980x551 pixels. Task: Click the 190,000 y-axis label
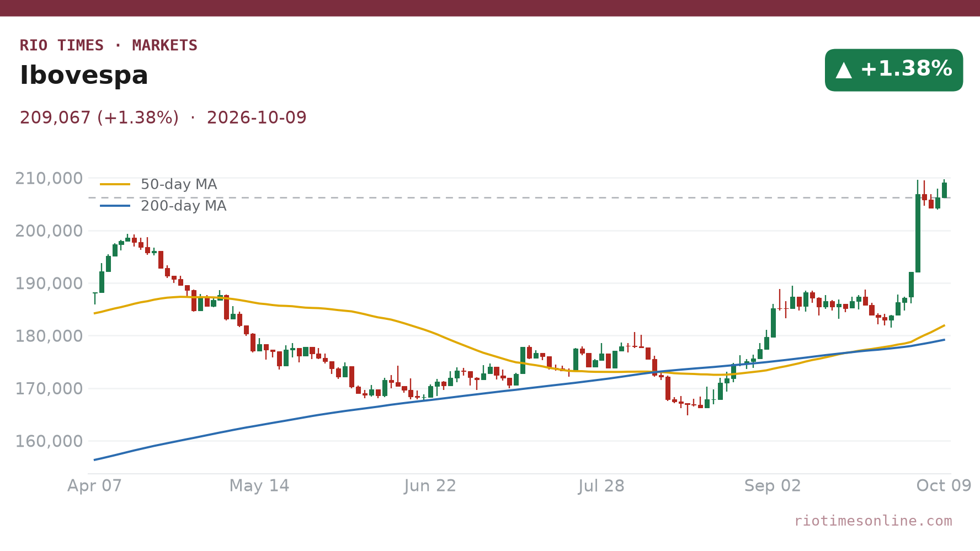[49, 283]
